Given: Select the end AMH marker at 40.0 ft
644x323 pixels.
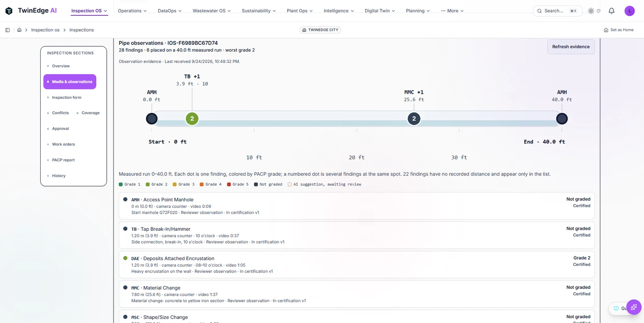Looking at the screenshot, I should 562,119.
